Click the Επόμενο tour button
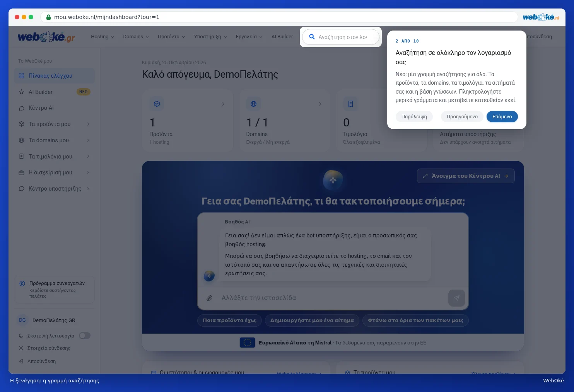Viewport: 574px width, 392px height. click(502, 117)
